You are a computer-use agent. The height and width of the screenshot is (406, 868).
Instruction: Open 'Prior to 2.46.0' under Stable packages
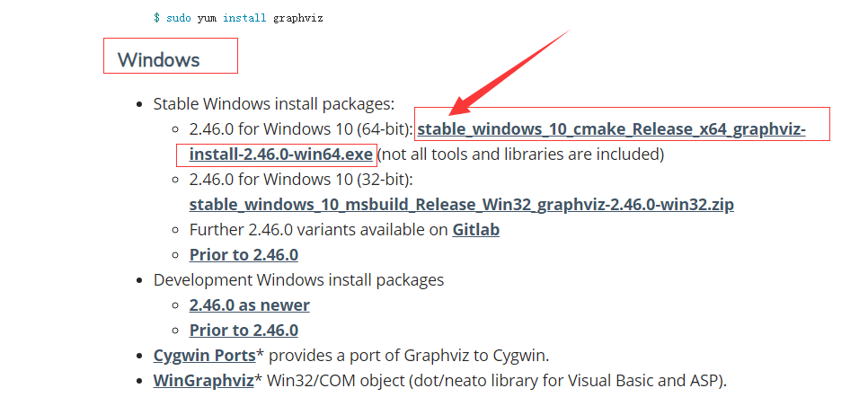pyautogui.click(x=244, y=255)
